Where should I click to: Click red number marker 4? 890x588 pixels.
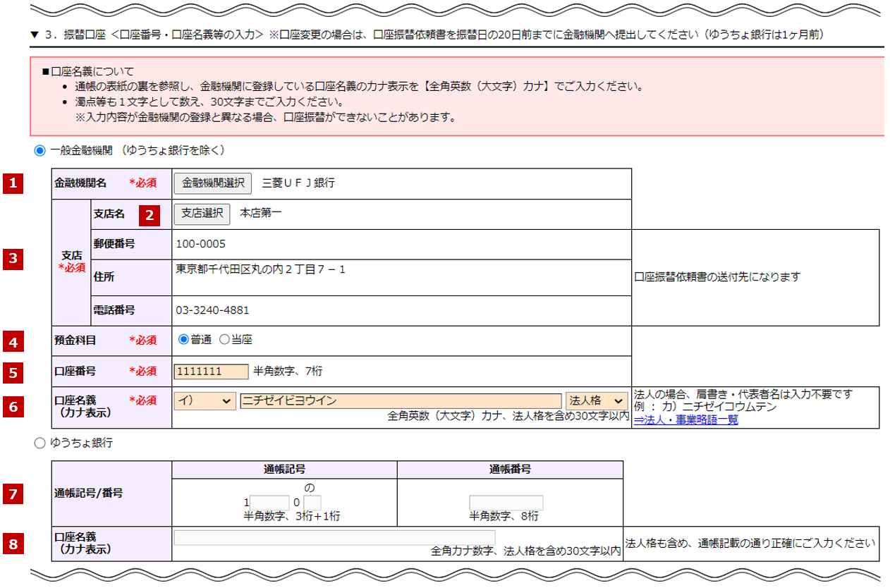(x=13, y=341)
